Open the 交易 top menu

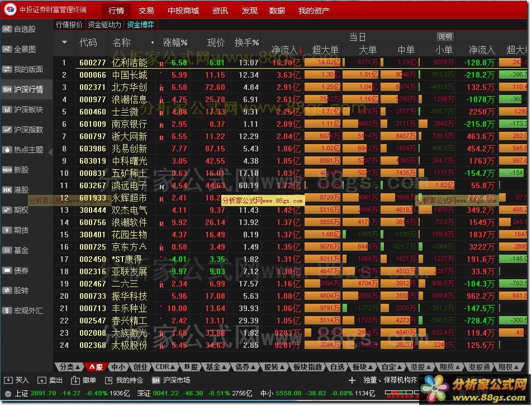coord(146,11)
